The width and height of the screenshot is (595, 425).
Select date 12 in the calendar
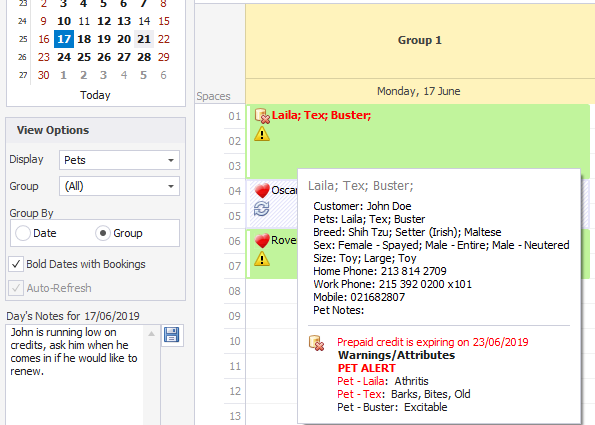click(x=104, y=21)
